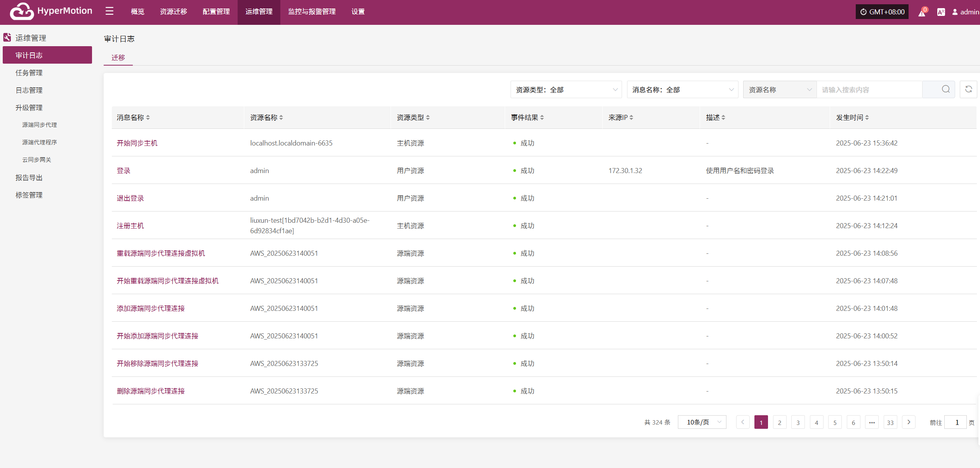Open 配置管理 top menu
980x468 pixels.
click(216, 12)
